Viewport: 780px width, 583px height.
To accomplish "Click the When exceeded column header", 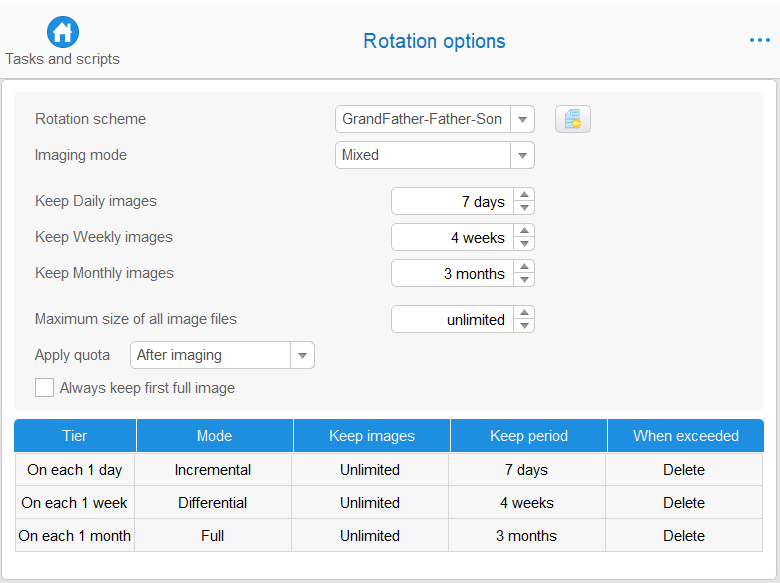I will pyautogui.click(x=685, y=436).
